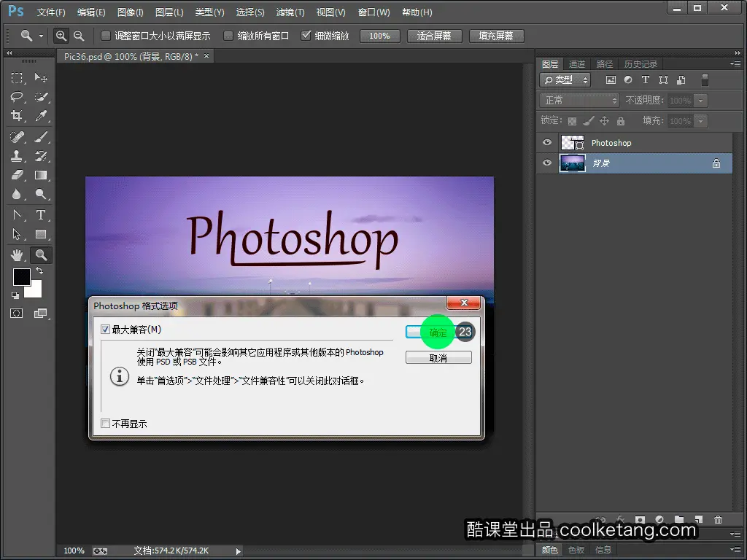Enable 调整窗口大小以满屏显示 checkbox
The height and width of the screenshot is (560, 747).
106,36
